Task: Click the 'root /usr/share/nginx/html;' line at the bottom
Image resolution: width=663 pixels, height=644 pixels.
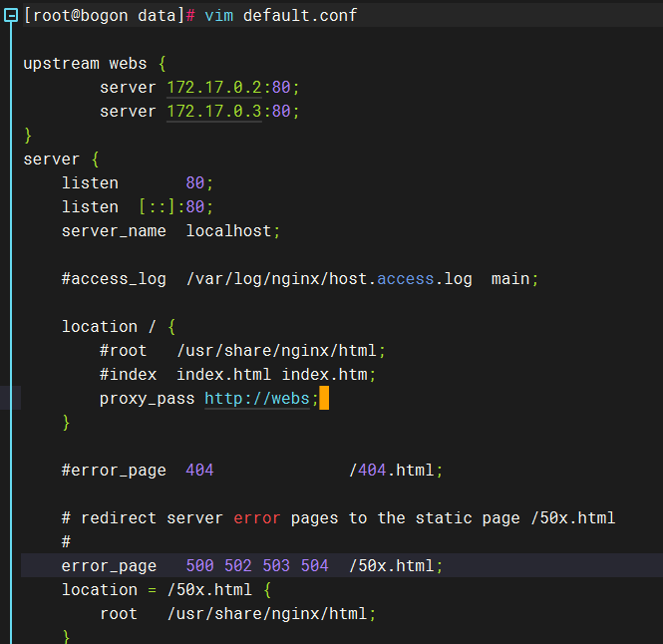Action: tap(237, 614)
